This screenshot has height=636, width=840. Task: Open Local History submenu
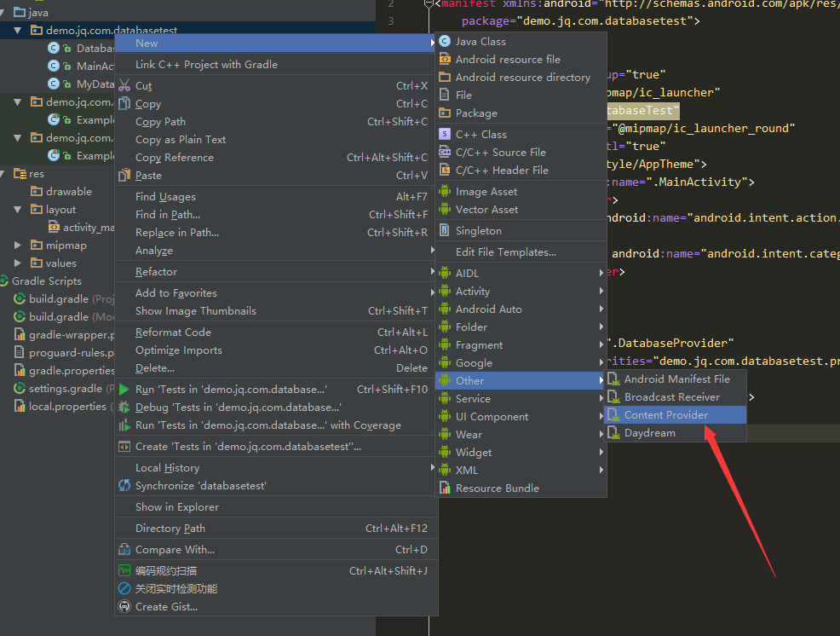coord(276,467)
